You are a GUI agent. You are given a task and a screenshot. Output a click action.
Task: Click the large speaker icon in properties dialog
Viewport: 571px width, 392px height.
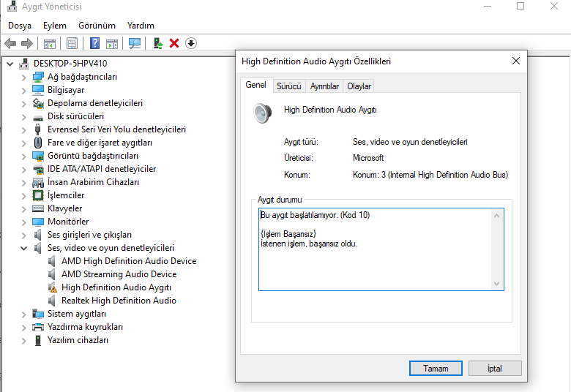click(x=263, y=113)
